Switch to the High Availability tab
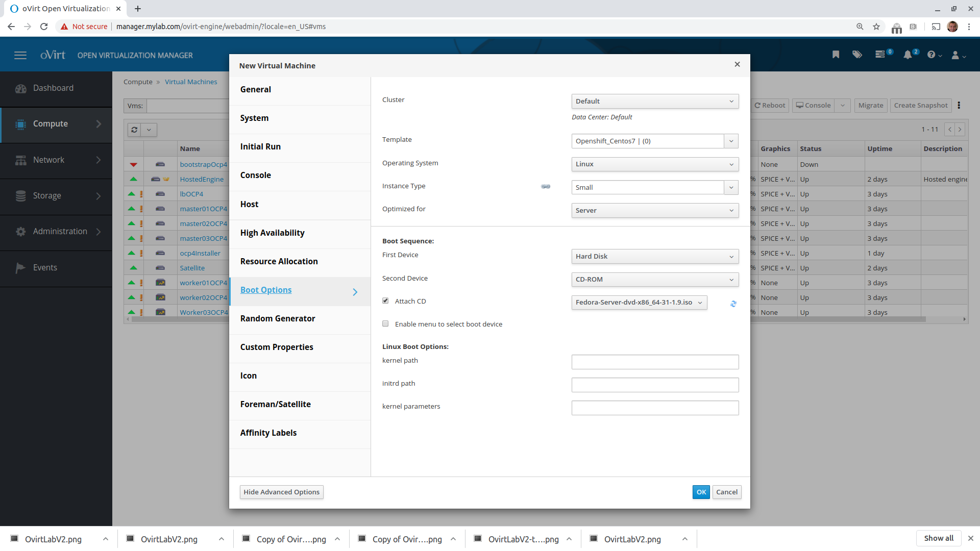980x551 pixels. 300,233
